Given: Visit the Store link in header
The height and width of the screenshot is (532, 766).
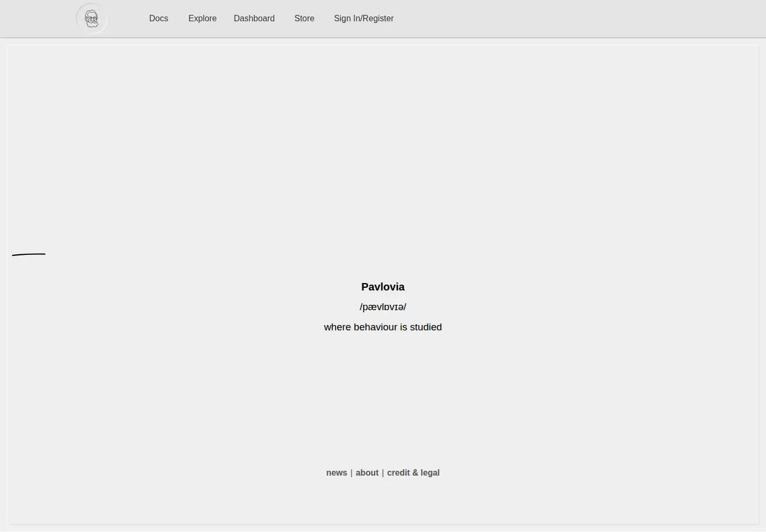Looking at the screenshot, I should 304,19.
